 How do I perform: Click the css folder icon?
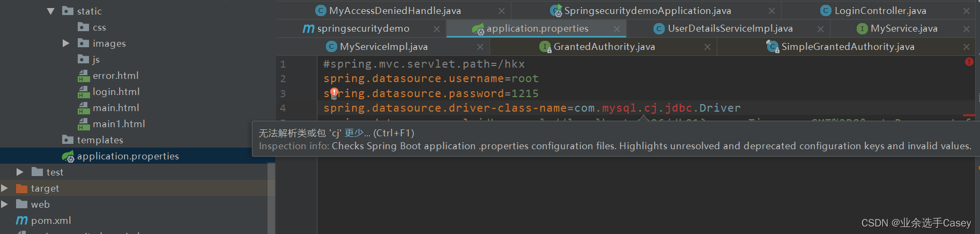[x=84, y=27]
